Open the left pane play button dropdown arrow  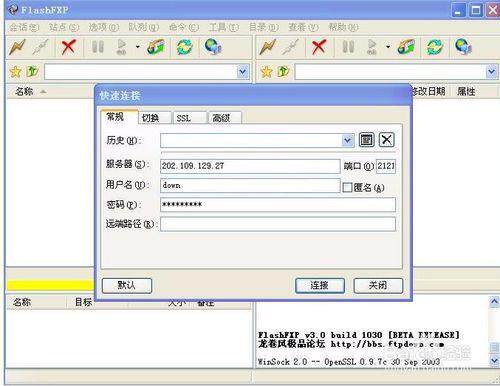coord(137,47)
